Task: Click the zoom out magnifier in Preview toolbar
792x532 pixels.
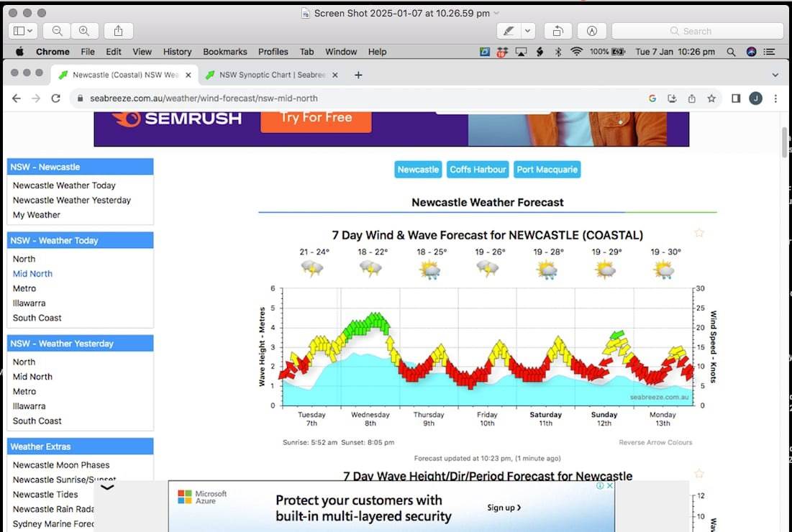Action: click(57, 31)
